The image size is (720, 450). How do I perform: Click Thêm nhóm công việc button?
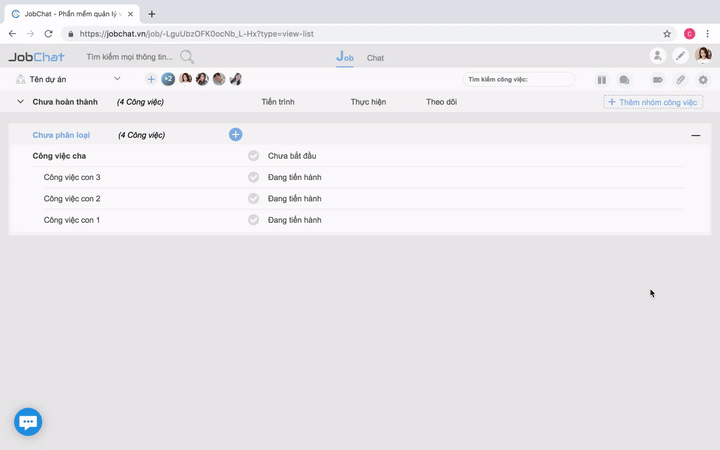654,102
